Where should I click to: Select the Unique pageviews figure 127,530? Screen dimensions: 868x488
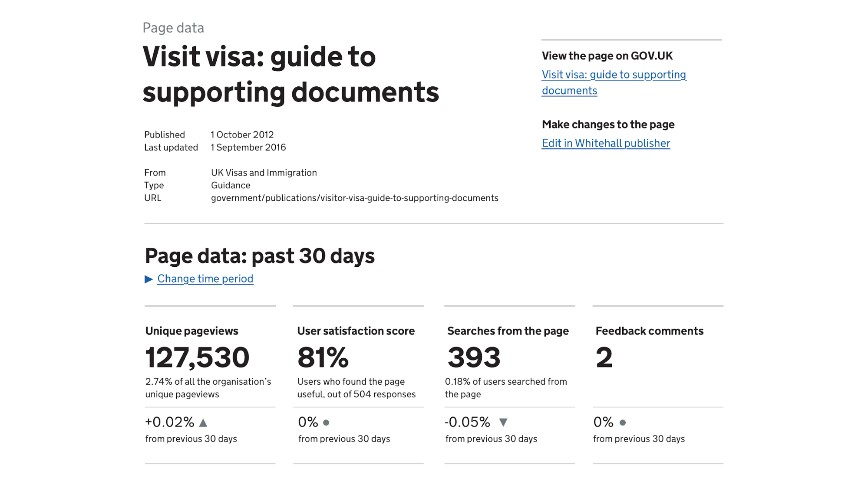click(x=197, y=357)
